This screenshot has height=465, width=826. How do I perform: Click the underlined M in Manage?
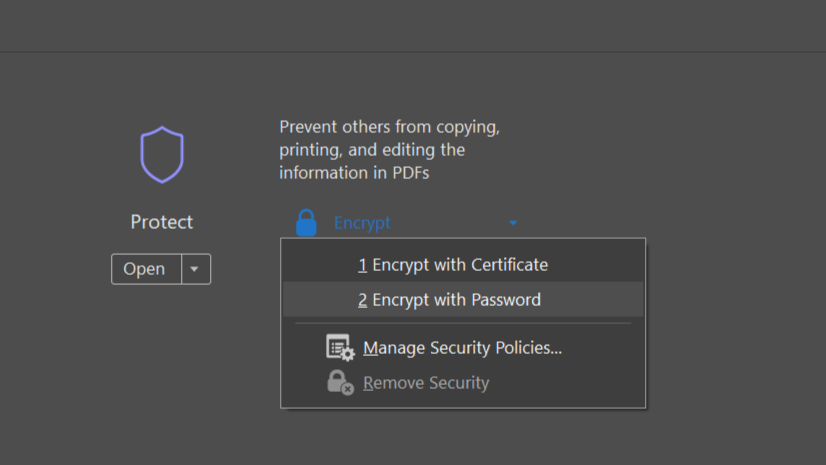click(370, 348)
